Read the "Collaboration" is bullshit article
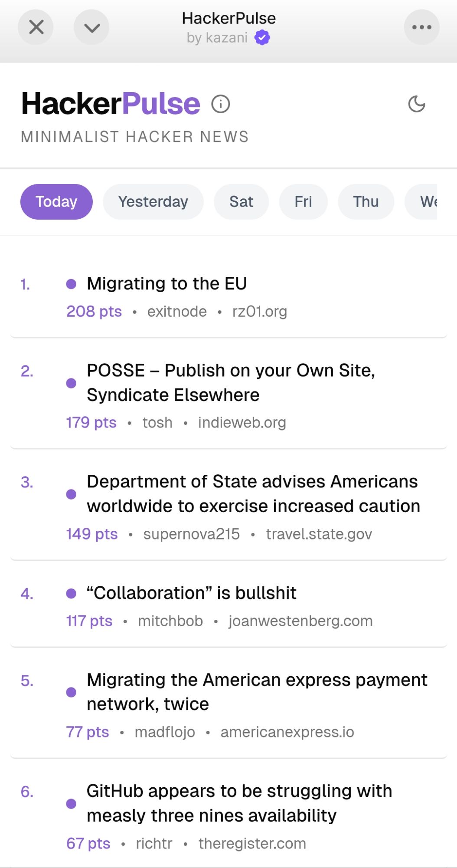Viewport: 457px width, 868px height. point(192,593)
